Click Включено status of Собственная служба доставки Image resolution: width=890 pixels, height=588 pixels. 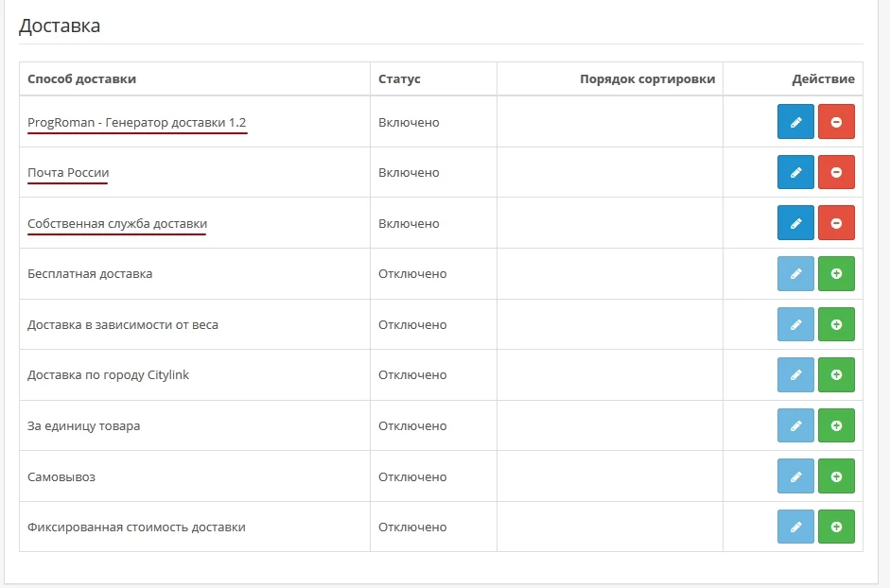pyautogui.click(x=409, y=224)
